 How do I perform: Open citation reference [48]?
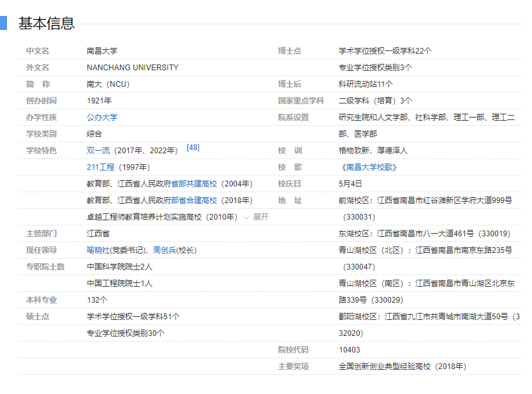tap(193, 148)
